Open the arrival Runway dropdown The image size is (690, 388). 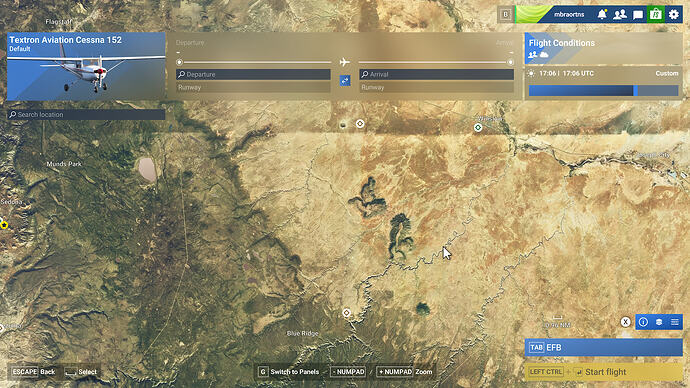[437, 88]
